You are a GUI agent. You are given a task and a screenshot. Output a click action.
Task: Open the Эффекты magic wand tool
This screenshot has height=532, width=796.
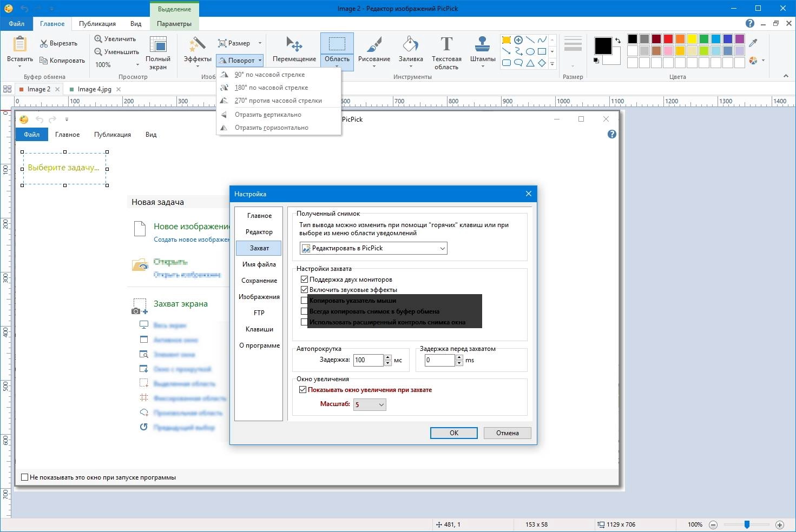click(198, 44)
